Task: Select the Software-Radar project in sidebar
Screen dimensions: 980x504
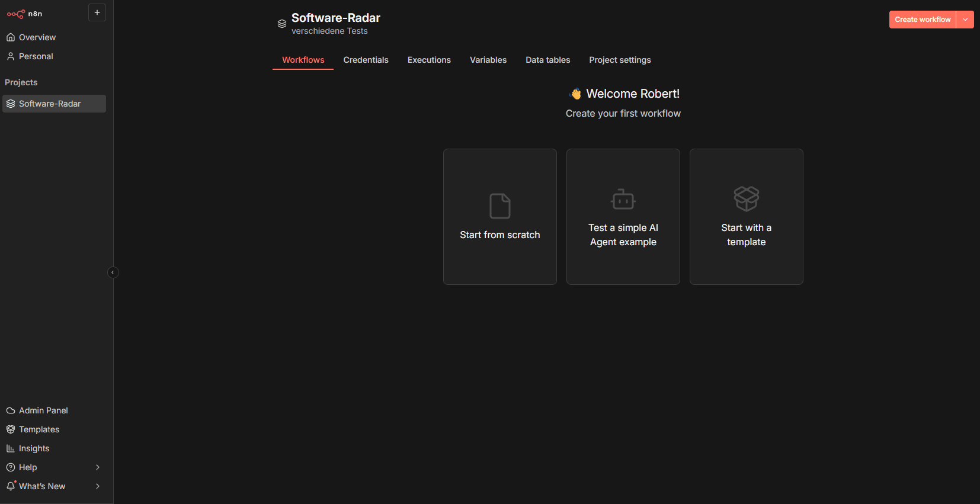Action: click(54, 104)
